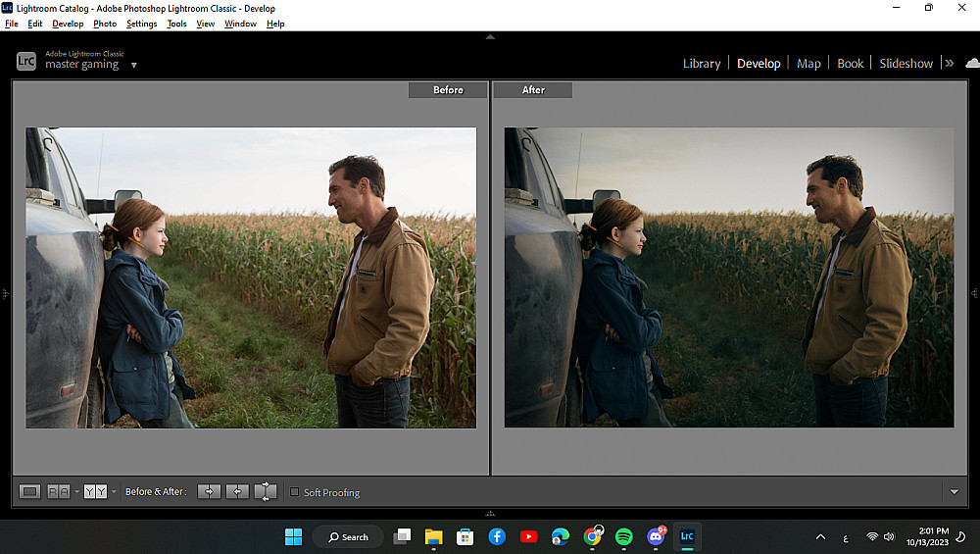Open the Develop menu in menu bar
Screen dimensions: 980x554
(x=68, y=24)
